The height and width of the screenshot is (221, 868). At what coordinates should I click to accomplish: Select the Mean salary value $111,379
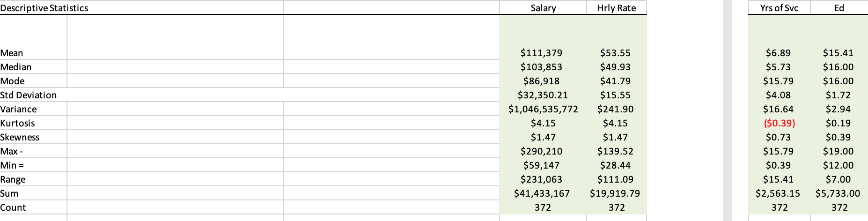click(x=542, y=53)
